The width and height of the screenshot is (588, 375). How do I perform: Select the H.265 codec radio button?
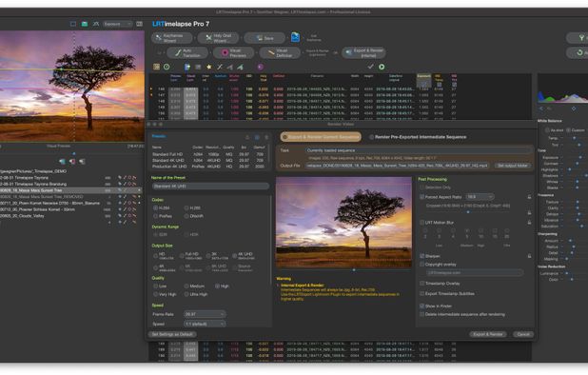[186, 207]
